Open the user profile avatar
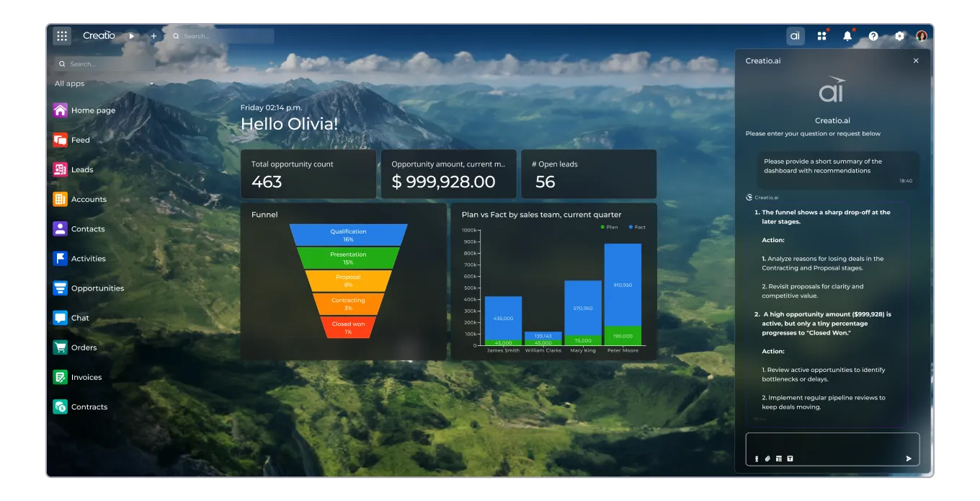Screen dimensions: 980x501 [922, 36]
